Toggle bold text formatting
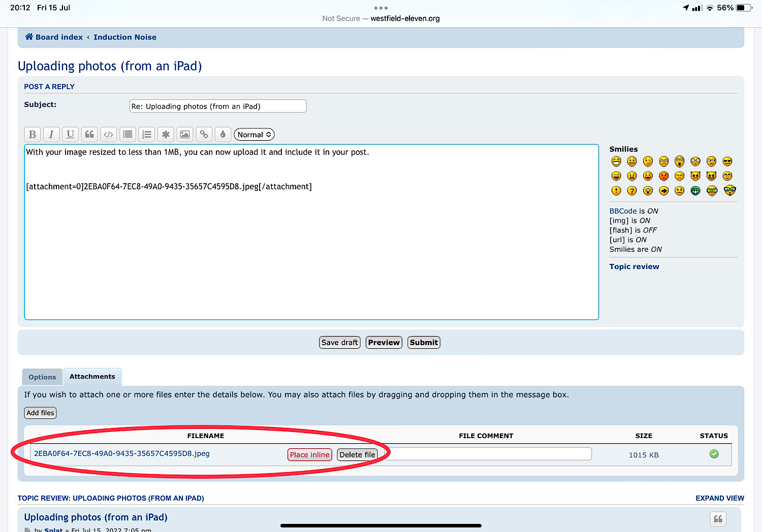This screenshot has height=532, width=762. click(33, 135)
